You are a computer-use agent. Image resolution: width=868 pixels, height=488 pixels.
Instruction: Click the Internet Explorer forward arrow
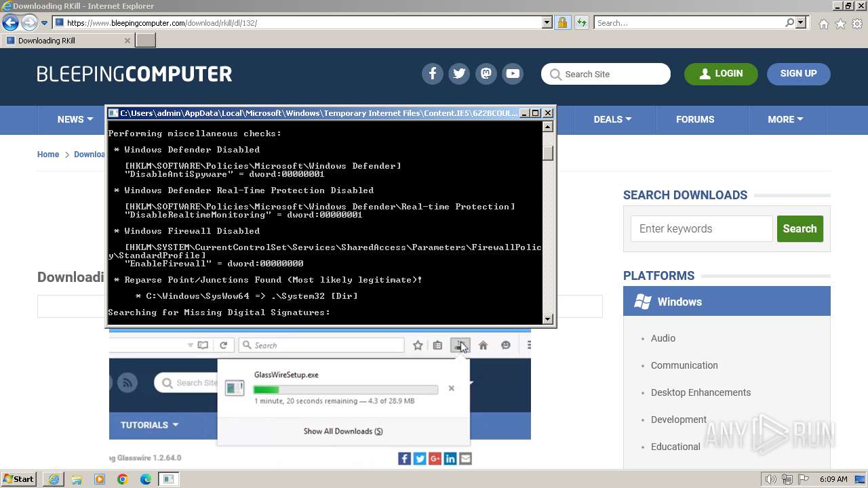[28, 23]
